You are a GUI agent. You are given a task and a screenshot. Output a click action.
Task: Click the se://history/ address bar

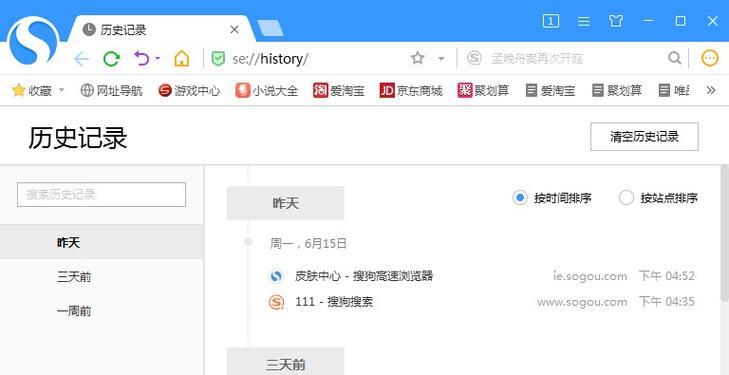click(307, 59)
